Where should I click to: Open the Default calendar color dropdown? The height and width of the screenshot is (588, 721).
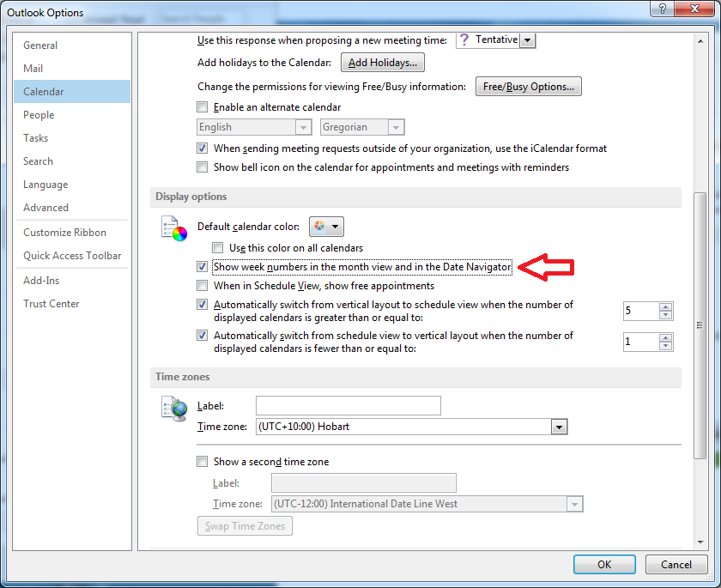click(326, 227)
